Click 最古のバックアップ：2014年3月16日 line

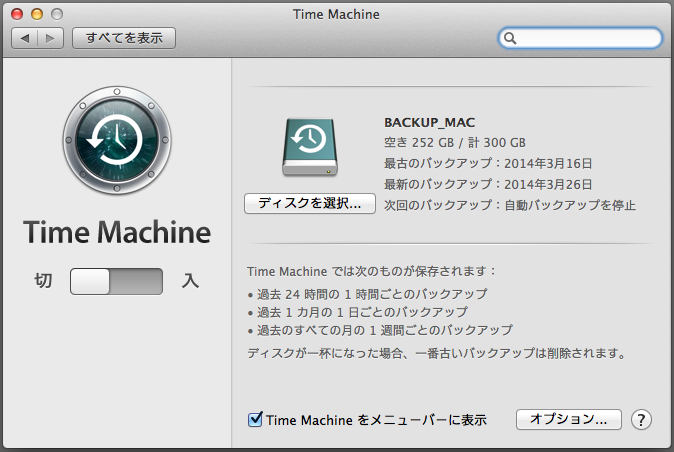tap(488, 163)
